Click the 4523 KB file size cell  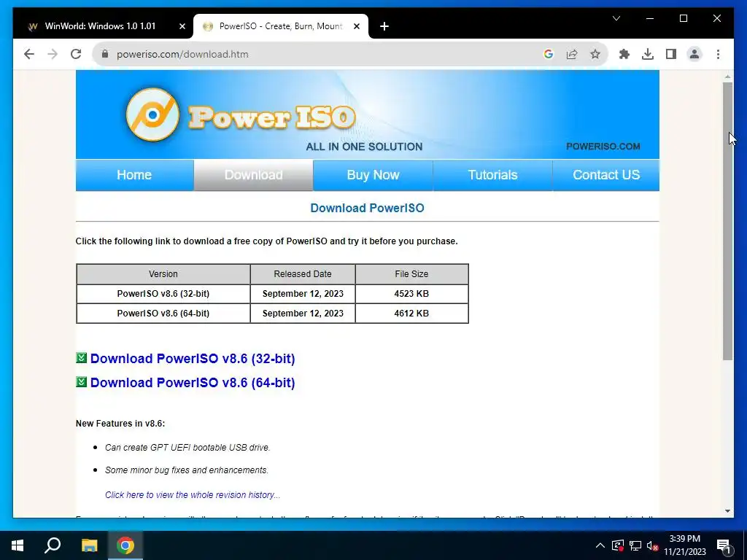[411, 294]
